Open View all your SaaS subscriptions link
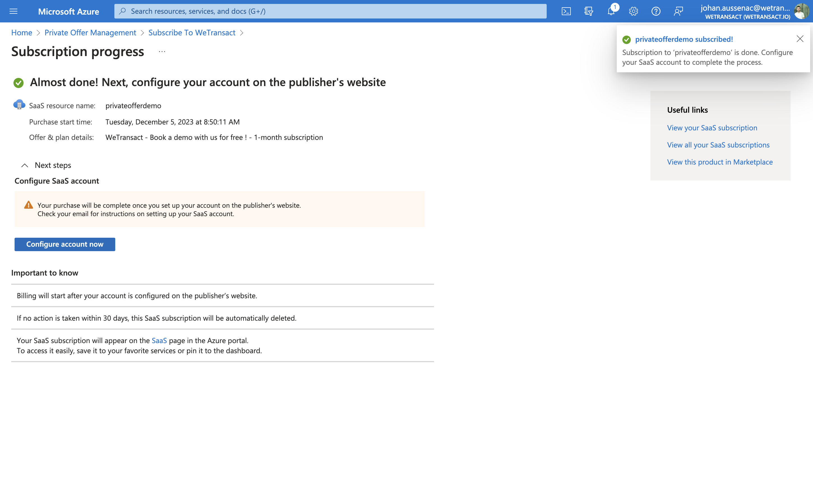The width and height of the screenshot is (813, 504). click(718, 145)
